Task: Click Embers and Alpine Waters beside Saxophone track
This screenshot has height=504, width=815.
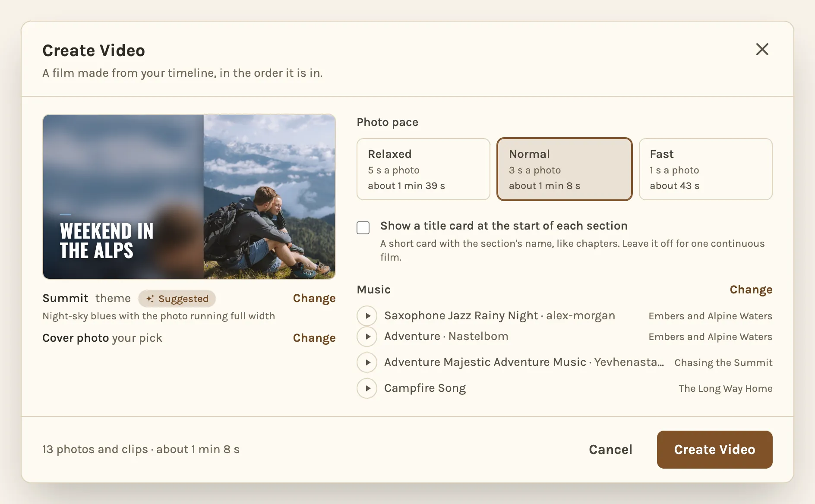Action: coord(711,316)
